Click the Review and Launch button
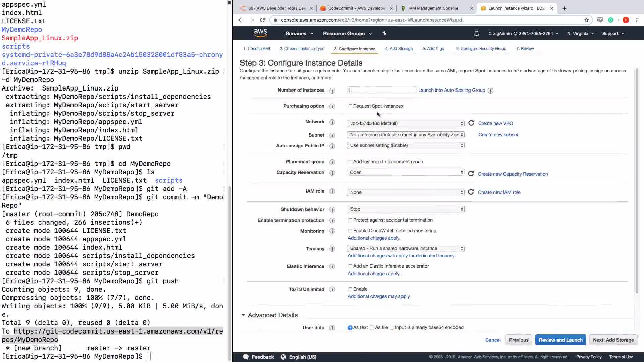644x362 pixels. pos(560,340)
